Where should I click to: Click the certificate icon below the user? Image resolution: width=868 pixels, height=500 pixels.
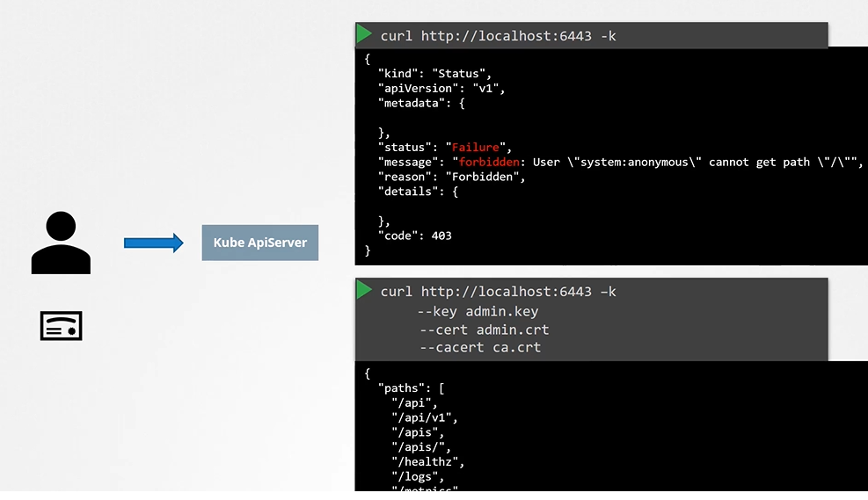[61, 326]
